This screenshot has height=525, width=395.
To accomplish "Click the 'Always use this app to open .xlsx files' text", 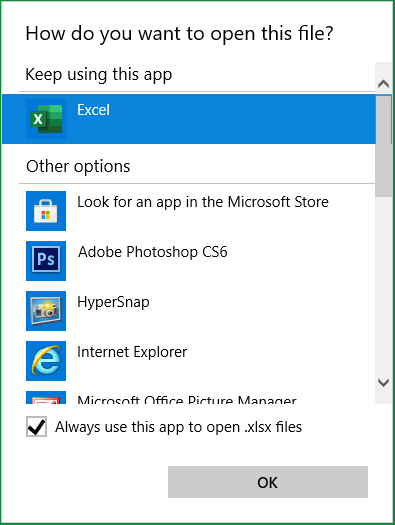I will pos(178,427).
